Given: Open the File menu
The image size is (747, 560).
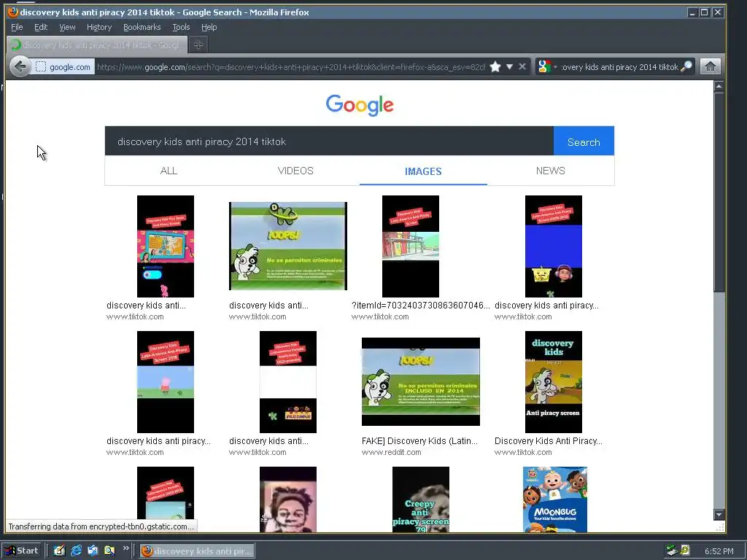Looking at the screenshot, I should pos(17,27).
